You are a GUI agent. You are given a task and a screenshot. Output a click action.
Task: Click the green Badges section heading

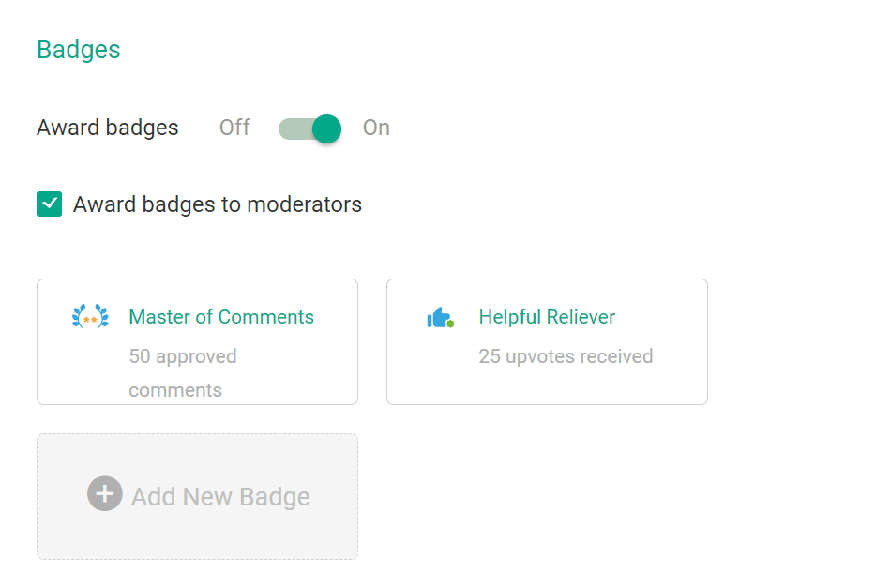79,50
